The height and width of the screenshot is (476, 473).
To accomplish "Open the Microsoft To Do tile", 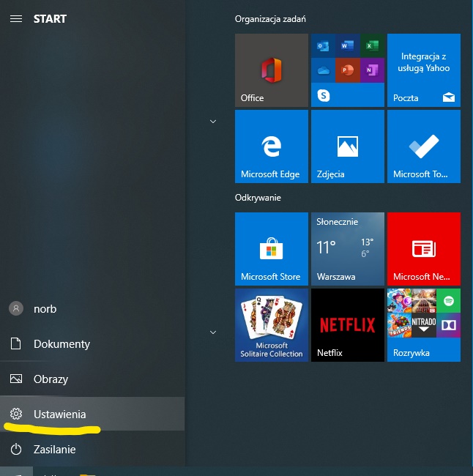I will (424, 146).
